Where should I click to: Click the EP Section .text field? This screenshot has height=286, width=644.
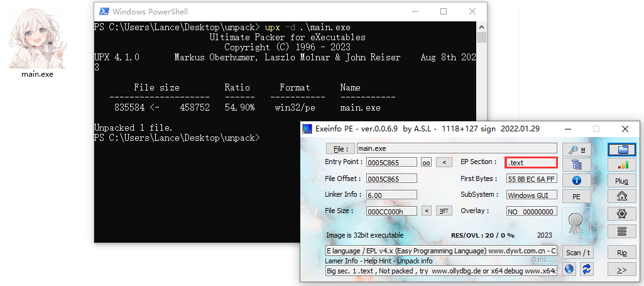(531, 163)
